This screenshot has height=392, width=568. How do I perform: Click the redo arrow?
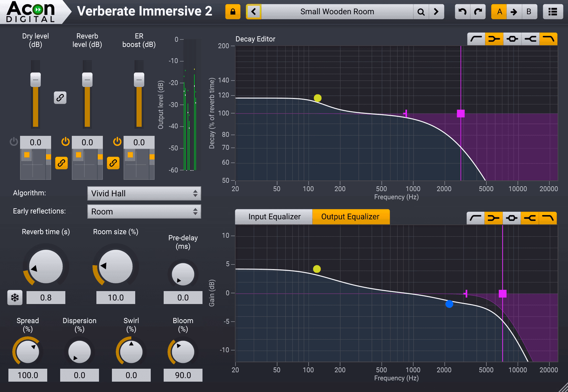[x=478, y=12]
